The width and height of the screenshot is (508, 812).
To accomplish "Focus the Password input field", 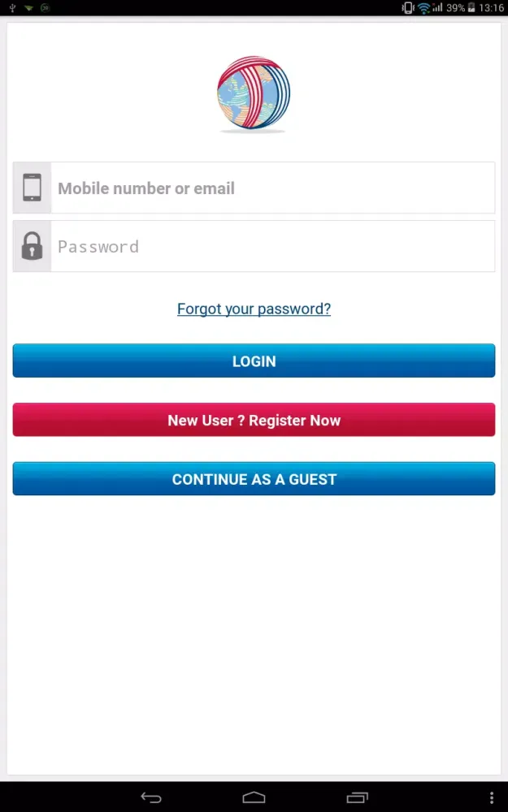I will (x=272, y=246).
